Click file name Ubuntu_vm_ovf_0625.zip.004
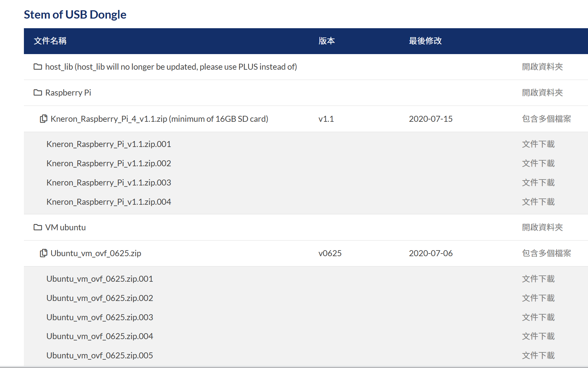This screenshot has height=368, width=588. [100, 336]
